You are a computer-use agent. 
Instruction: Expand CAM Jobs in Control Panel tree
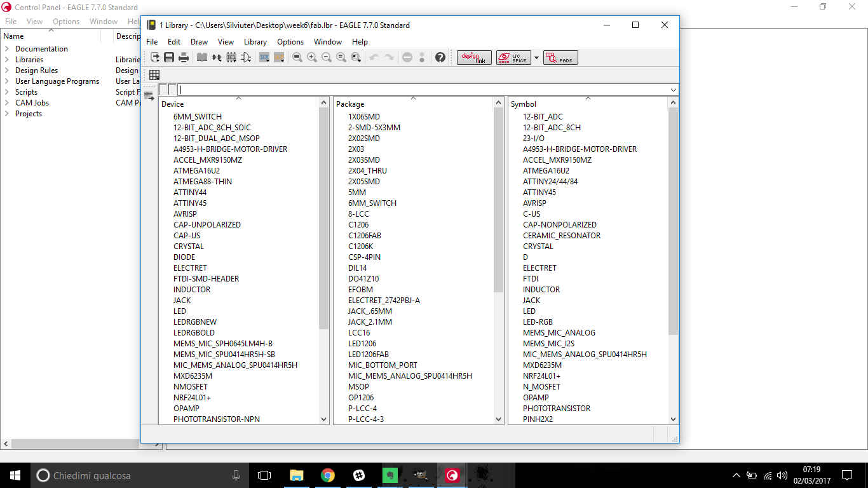7,103
